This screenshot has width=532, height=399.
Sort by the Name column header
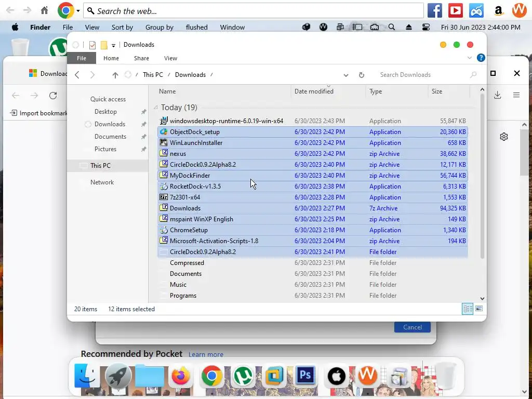tap(167, 91)
